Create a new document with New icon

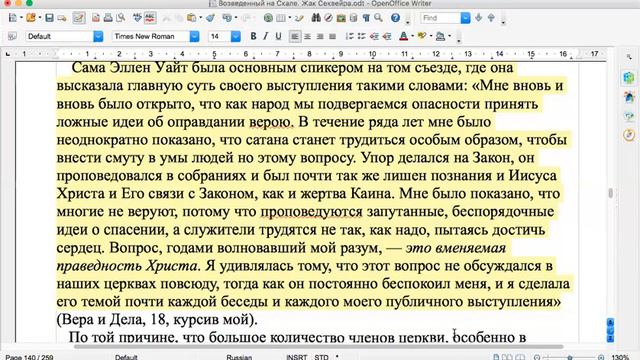13,18
